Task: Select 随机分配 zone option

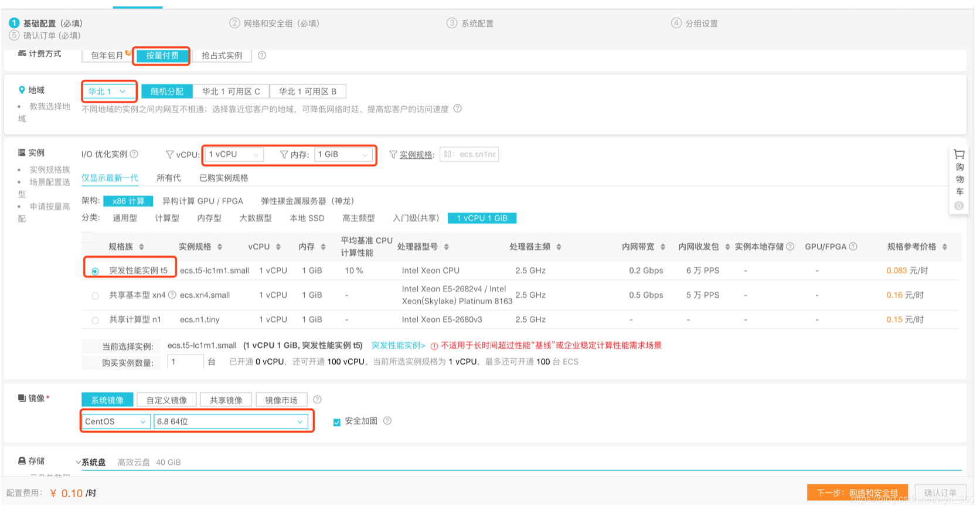Action: point(167,91)
